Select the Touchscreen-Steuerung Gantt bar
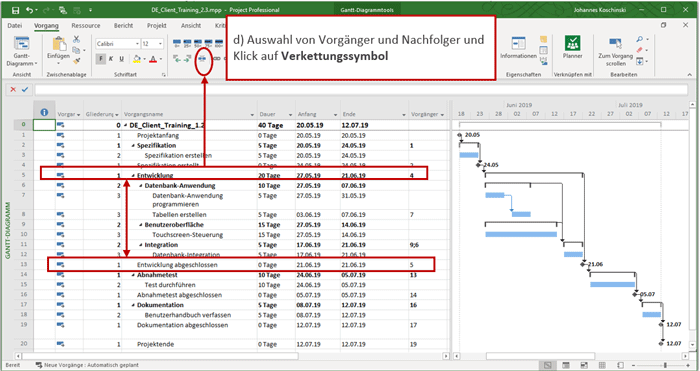Viewport: 700px width, 371px height. tap(521, 234)
